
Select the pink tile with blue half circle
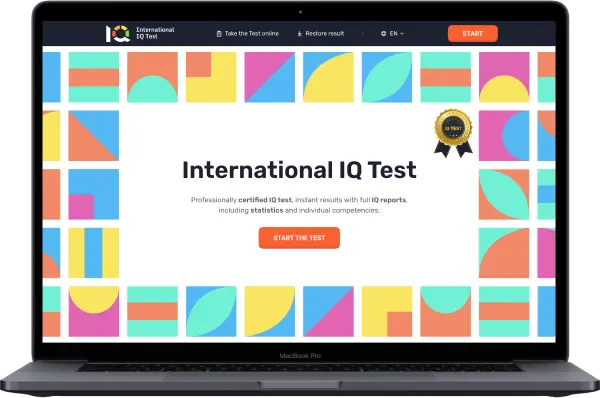click(x=504, y=136)
